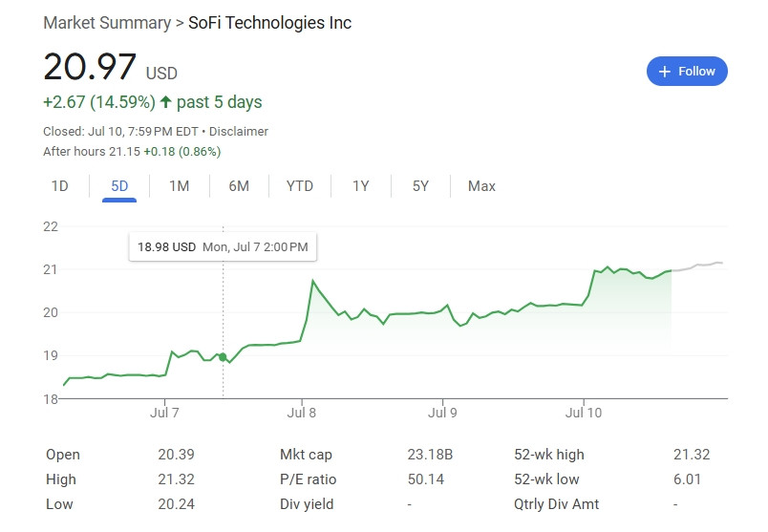Click the Jul 10 date axis label

584,413
